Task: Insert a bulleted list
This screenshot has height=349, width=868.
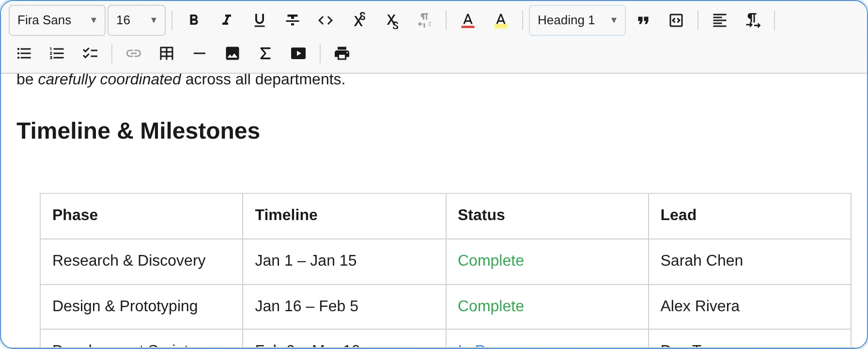Action: pos(24,53)
